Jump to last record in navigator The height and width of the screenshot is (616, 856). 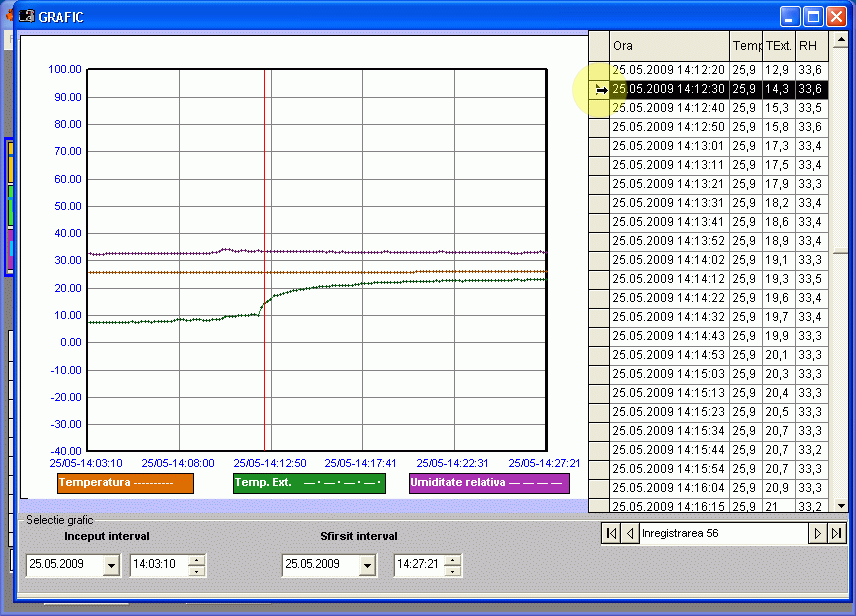pyautogui.click(x=837, y=534)
